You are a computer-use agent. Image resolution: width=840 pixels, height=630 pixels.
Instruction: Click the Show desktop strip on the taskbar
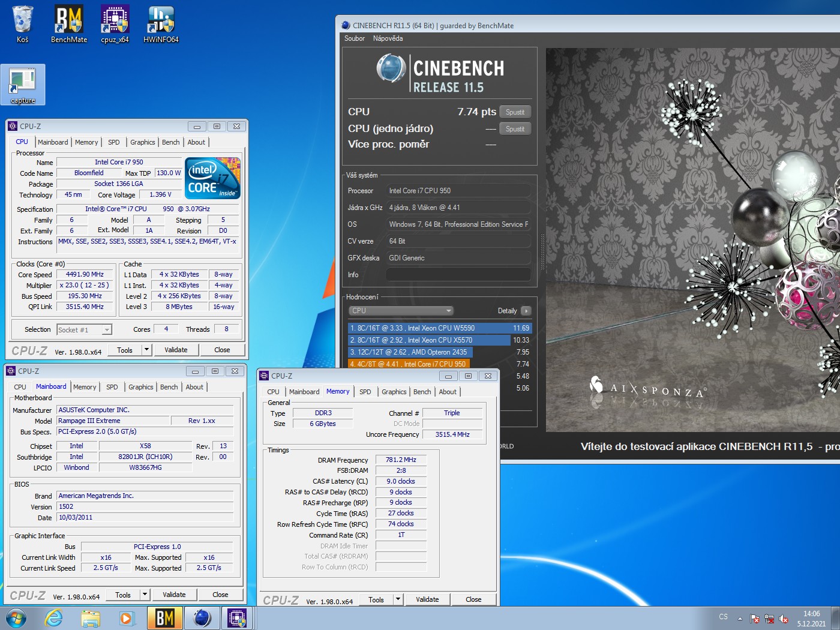pos(836,618)
